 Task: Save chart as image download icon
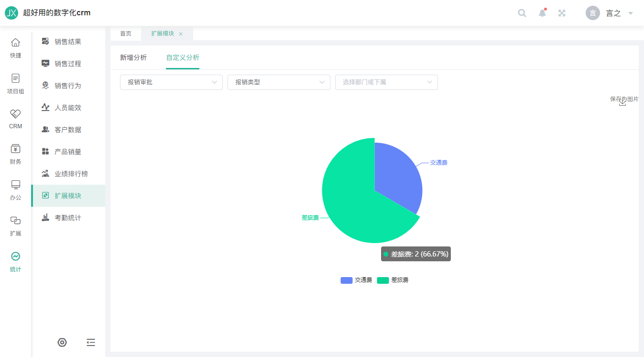(622, 102)
